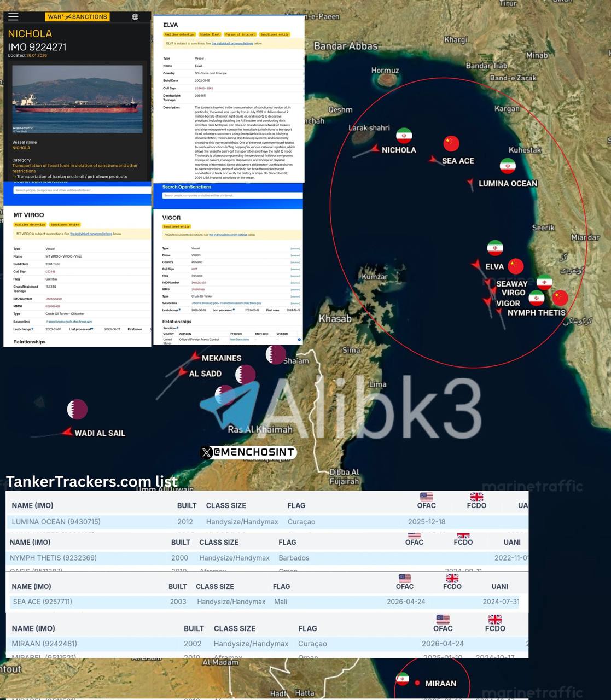The height and width of the screenshot is (700, 611).
Task: Click US flag above OFAC in LUMINA OCEAN table
Action: tap(427, 497)
